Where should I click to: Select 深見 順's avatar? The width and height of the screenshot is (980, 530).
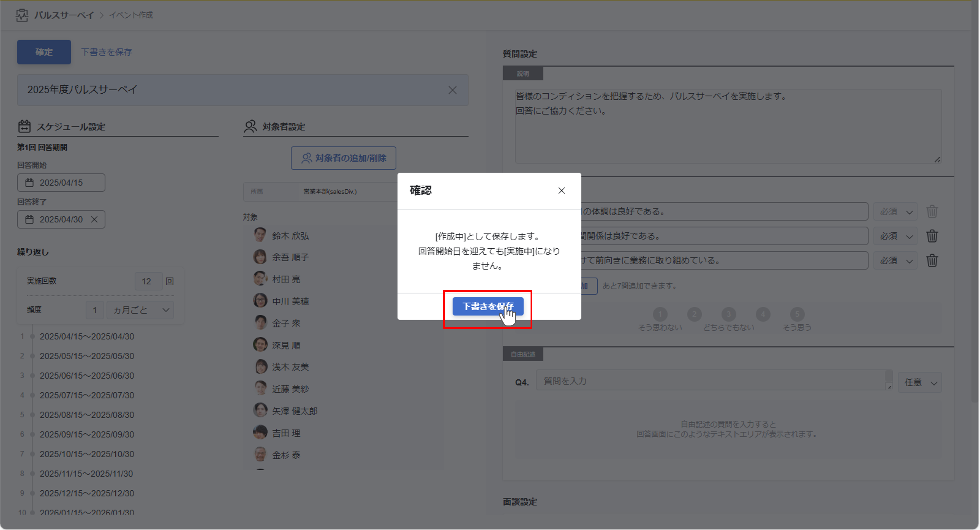pyautogui.click(x=260, y=345)
